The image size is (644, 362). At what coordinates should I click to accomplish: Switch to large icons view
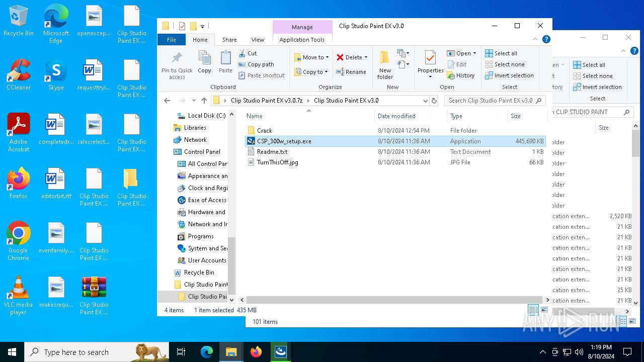click(x=544, y=310)
